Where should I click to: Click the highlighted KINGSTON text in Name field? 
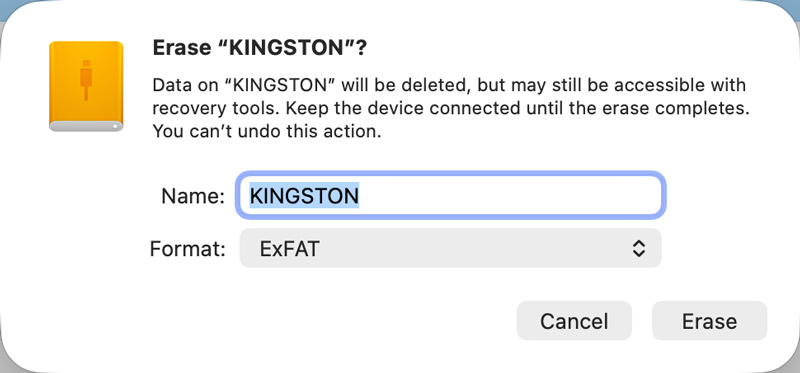pyautogui.click(x=304, y=195)
